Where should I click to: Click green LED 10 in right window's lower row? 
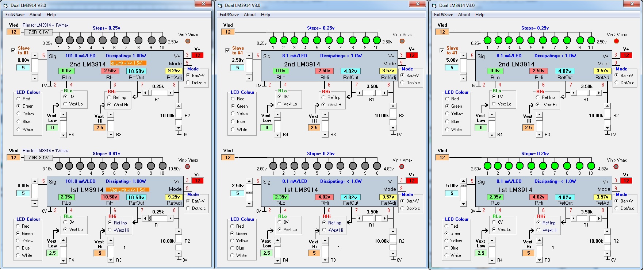tap(591, 166)
